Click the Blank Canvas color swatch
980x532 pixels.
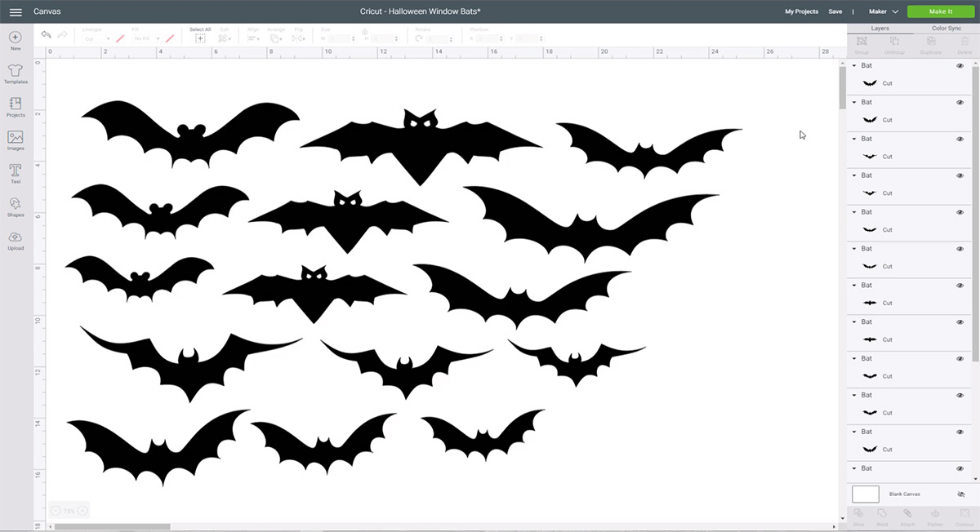pos(865,494)
